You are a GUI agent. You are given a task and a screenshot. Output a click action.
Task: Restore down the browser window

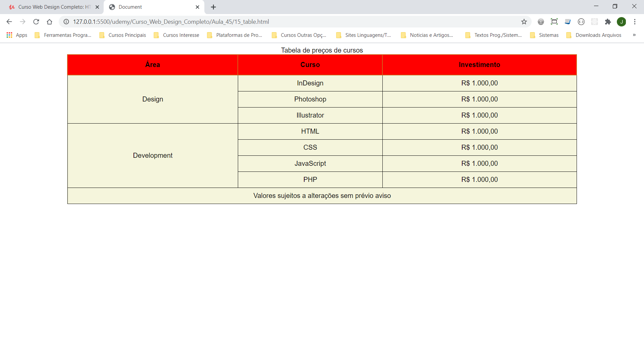pos(615,6)
